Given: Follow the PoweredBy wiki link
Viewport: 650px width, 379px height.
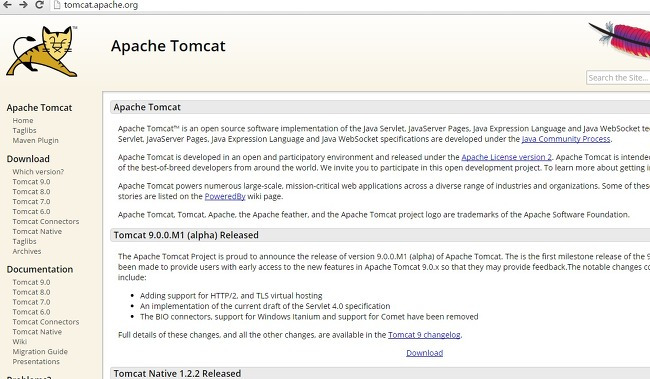Looking at the screenshot, I should point(225,196).
